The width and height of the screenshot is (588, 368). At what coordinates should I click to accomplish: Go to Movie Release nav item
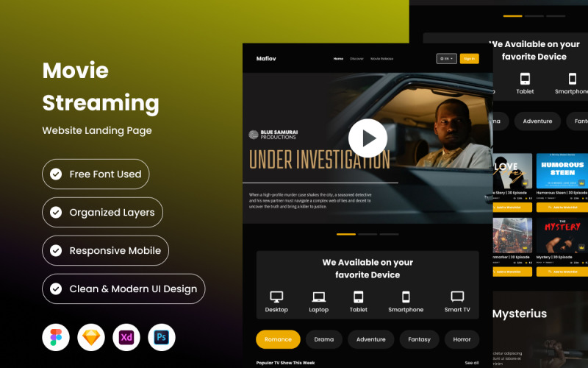coord(381,59)
